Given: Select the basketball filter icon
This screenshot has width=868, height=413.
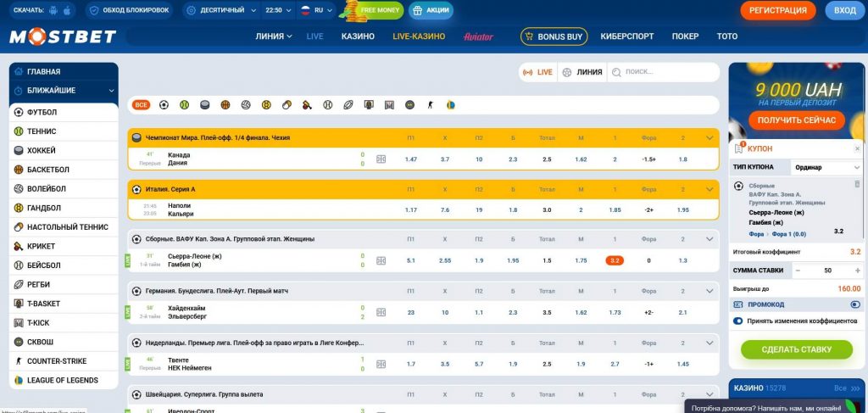Looking at the screenshot, I should (x=225, y=104).
